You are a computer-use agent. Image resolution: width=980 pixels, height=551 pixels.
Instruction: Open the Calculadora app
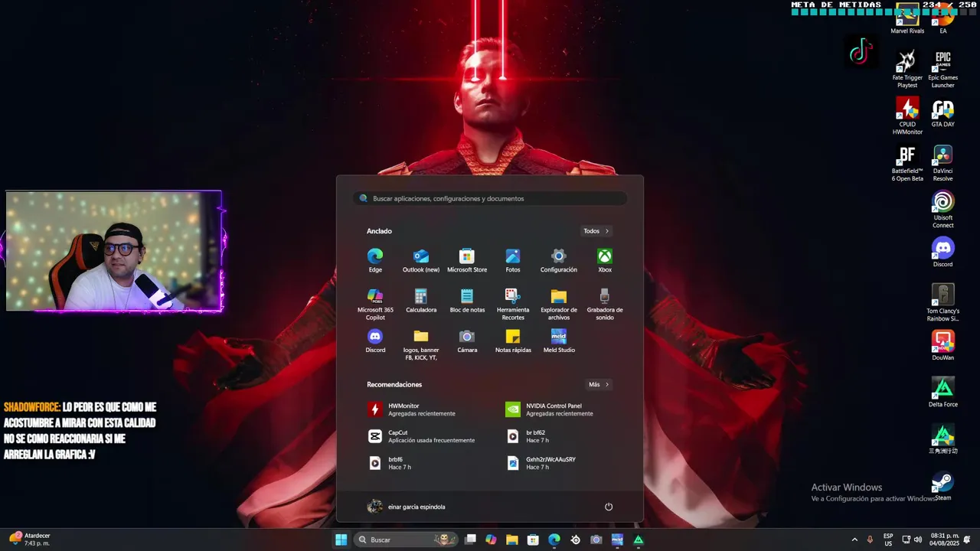(x=421, y=301)
